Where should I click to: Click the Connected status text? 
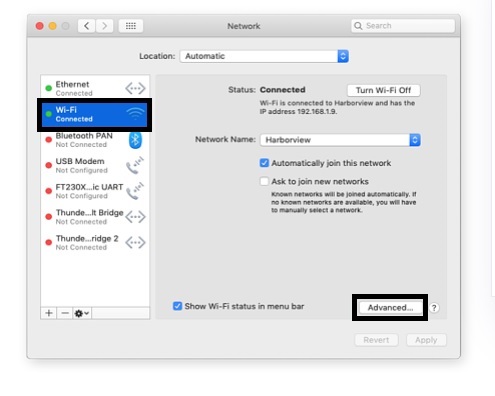[x=282, y=90]
